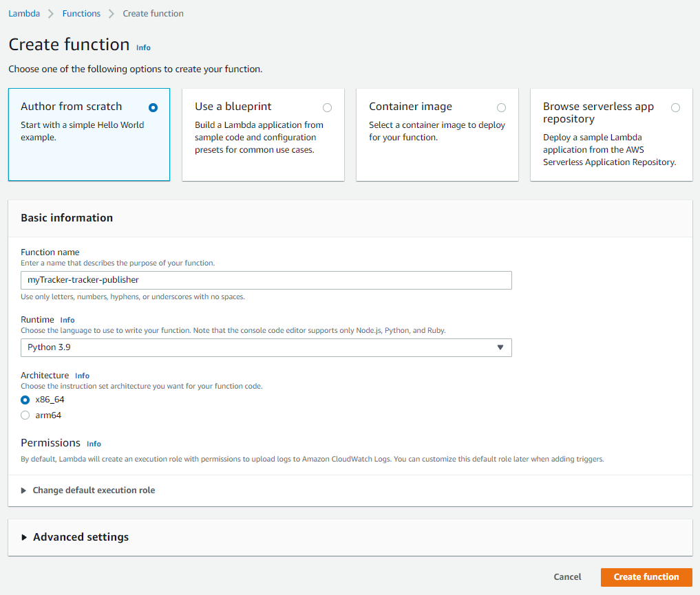Select the "Container image" option
The width and height of the screenshot is (700, 595).
[x=501, y=107]
